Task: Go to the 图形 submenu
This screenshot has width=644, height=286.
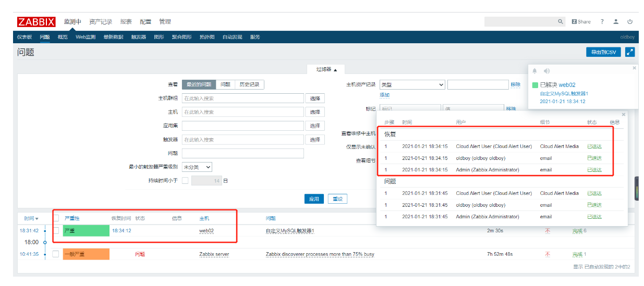Action: coord(159,37)
